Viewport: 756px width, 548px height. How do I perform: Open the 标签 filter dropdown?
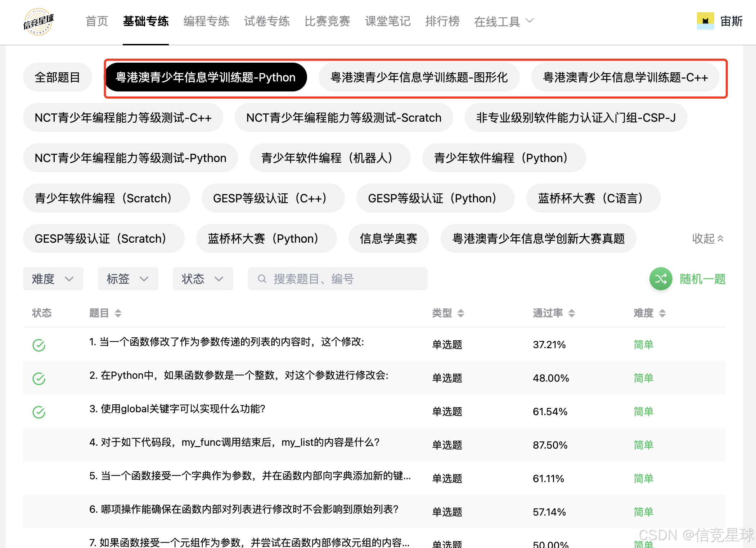128,279
